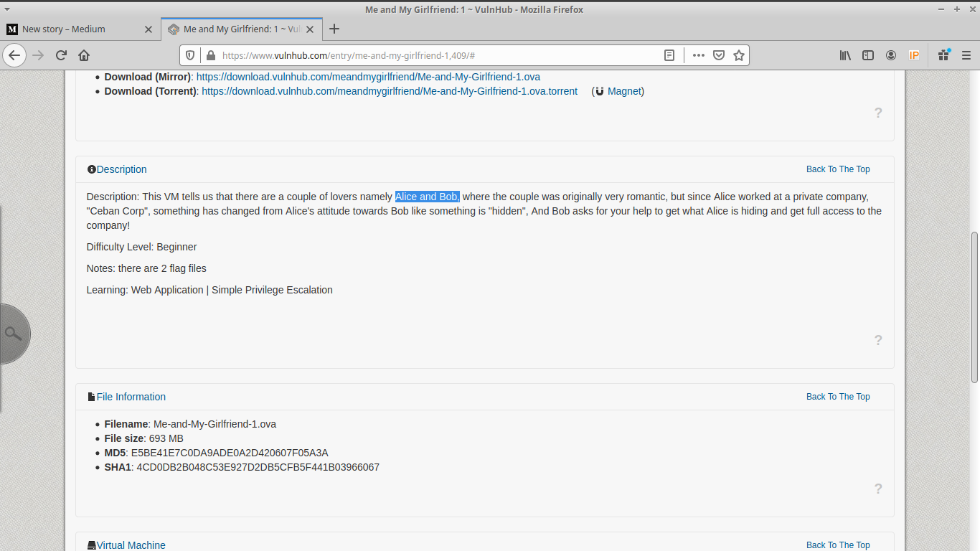Open the Library history and bookmarks icon
Screen dimensions: 980x551
845,55
